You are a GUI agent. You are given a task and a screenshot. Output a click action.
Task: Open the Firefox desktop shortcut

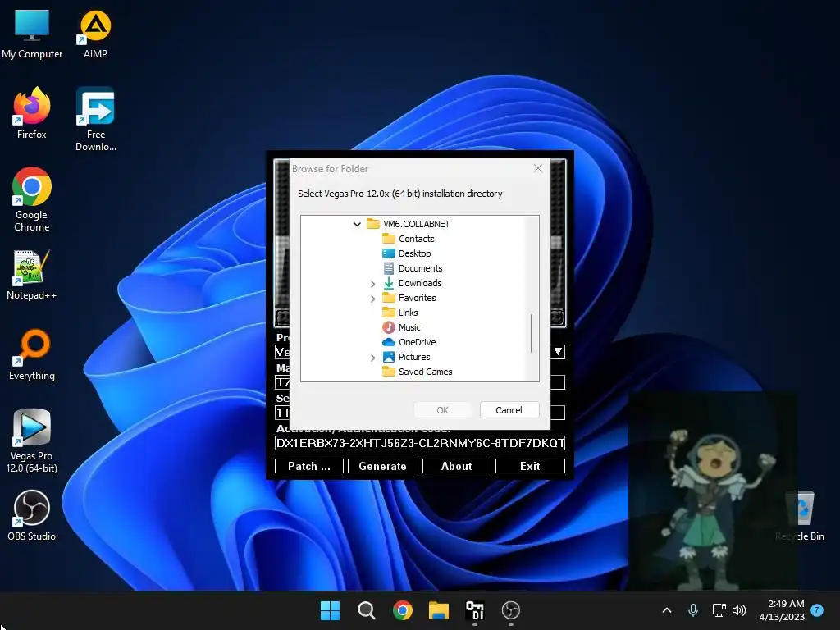coord(32,113)
